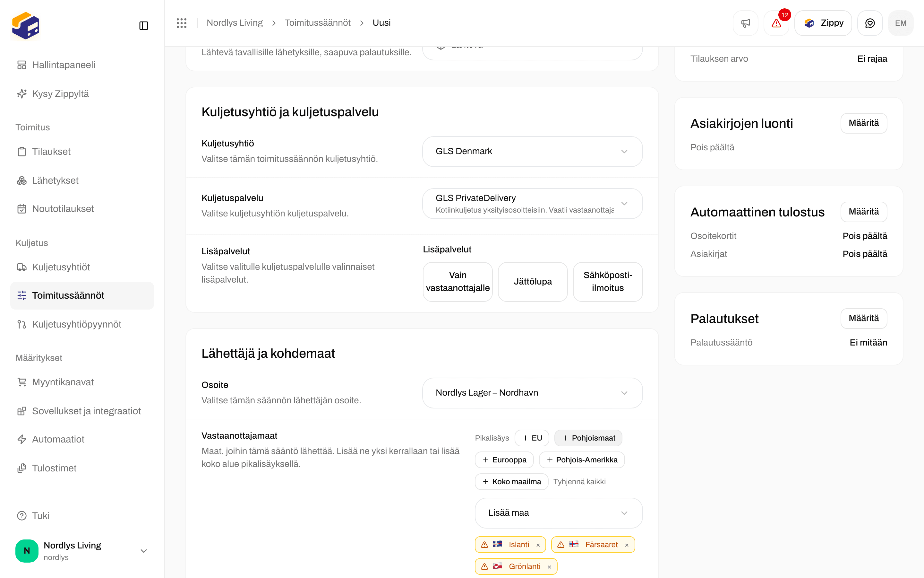
Task: Open Noutotilaukset page
Action: tap(82, 209)
